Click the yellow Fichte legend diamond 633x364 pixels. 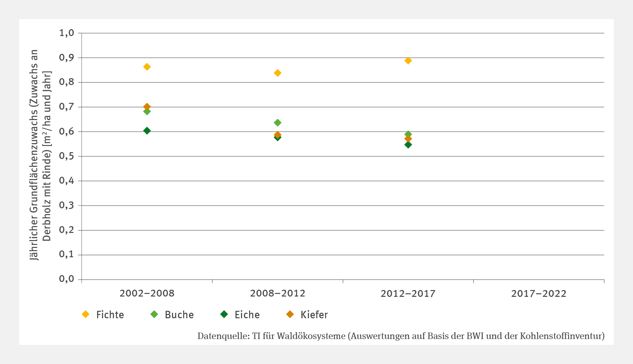tap(86, 314)
